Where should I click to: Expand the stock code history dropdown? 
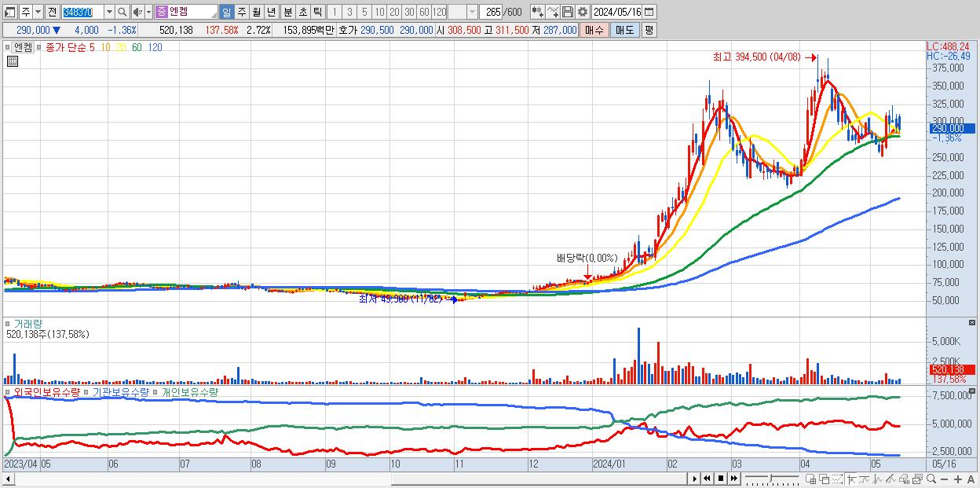(109, 12)
